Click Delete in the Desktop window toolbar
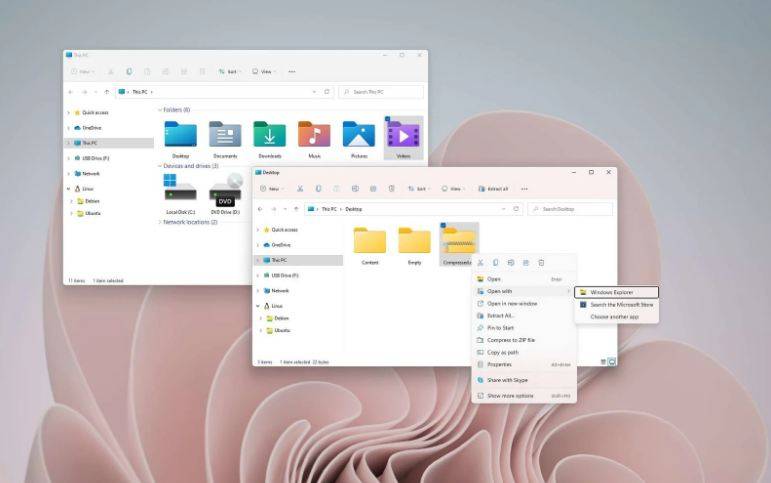Viewport: 771px width, 483px height. coord(391,189)
